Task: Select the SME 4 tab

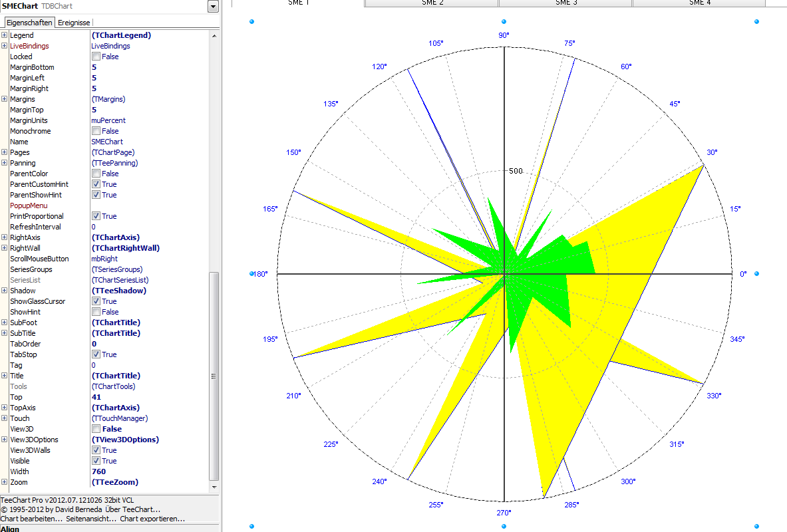Action: (699, 3)
